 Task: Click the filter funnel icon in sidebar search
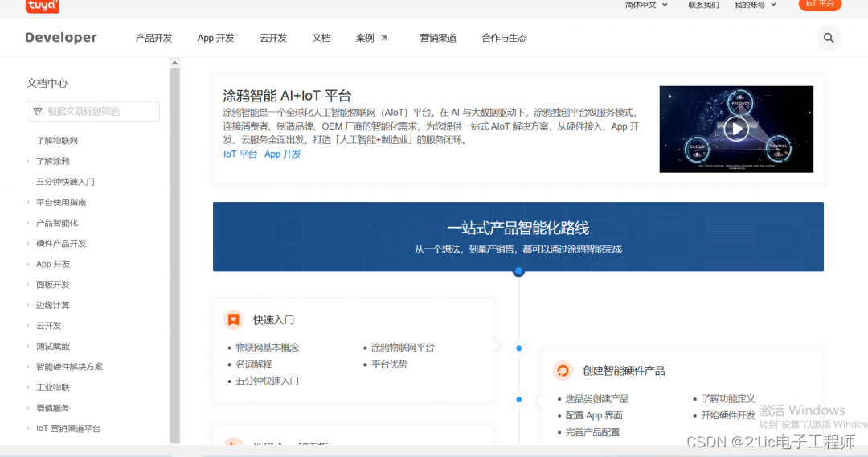point(38,112)
